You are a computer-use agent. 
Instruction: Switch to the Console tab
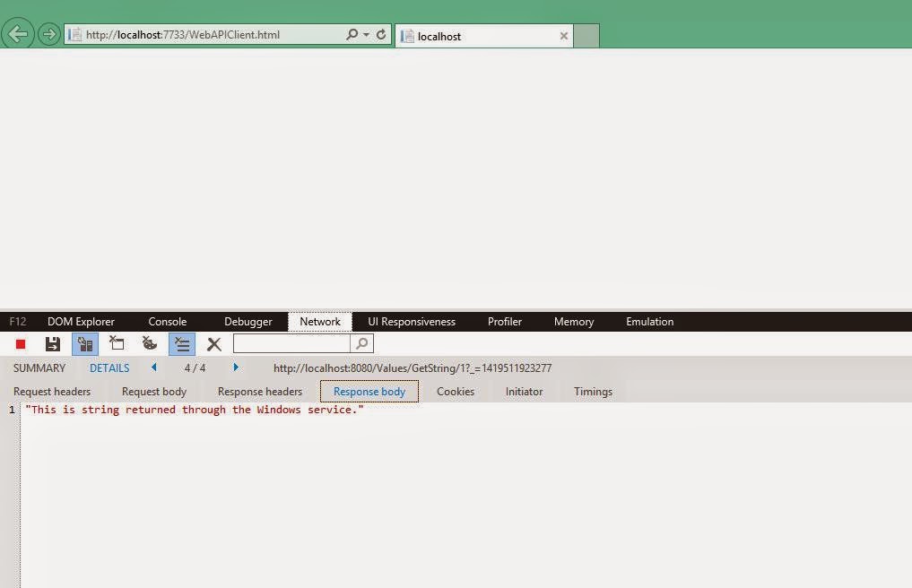(168, 322)
